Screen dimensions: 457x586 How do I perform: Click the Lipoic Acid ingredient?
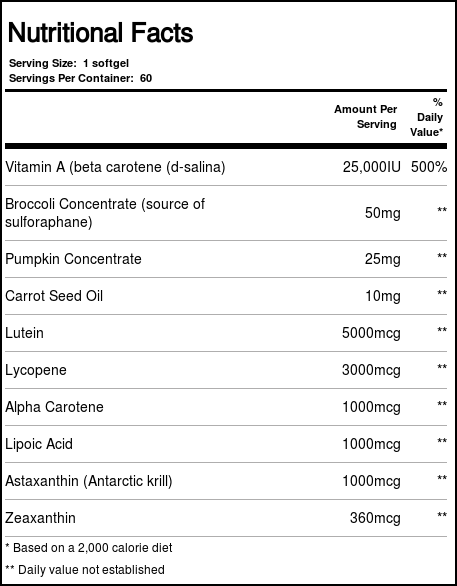pos(39,444)
